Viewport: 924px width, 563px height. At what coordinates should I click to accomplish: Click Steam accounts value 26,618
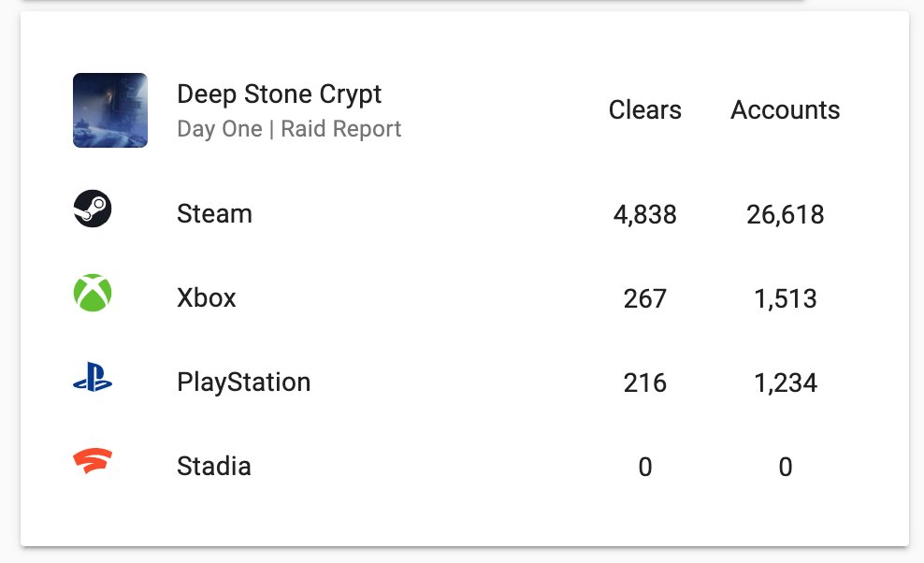785,215
